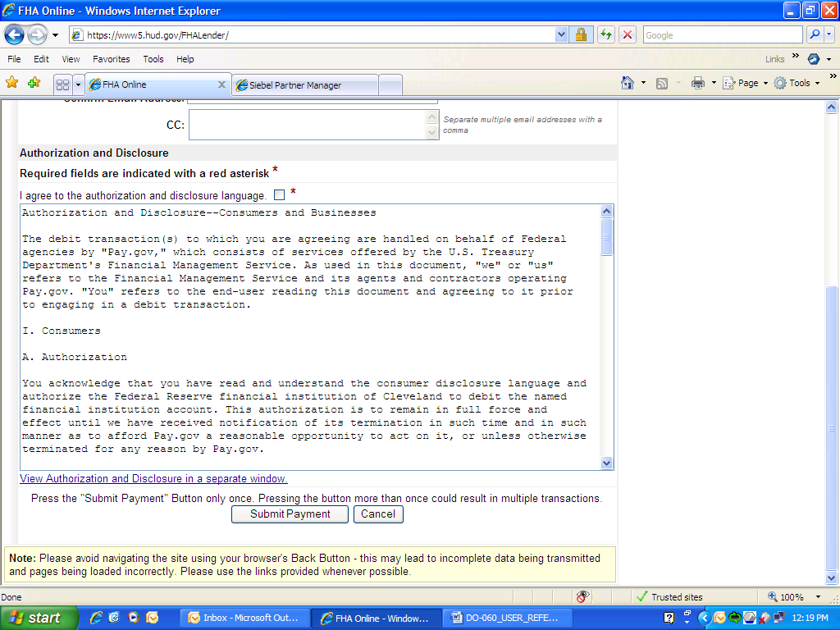Refresh the page with the Refresh icon
Viewport: 840px width, 630px height.
pos(606,35)
